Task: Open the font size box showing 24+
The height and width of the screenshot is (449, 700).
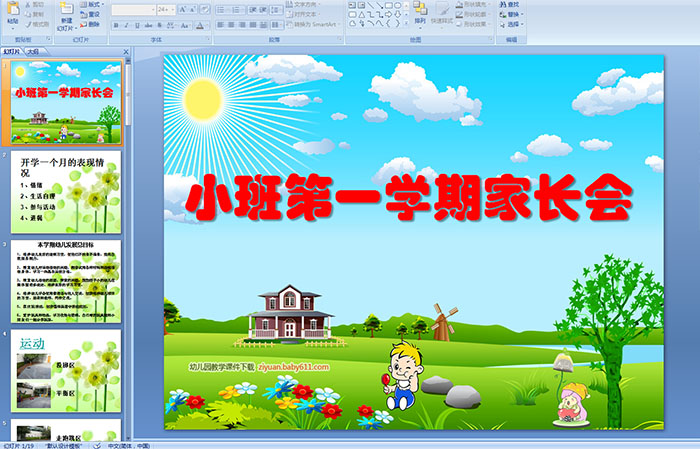Action: [166, 10]
